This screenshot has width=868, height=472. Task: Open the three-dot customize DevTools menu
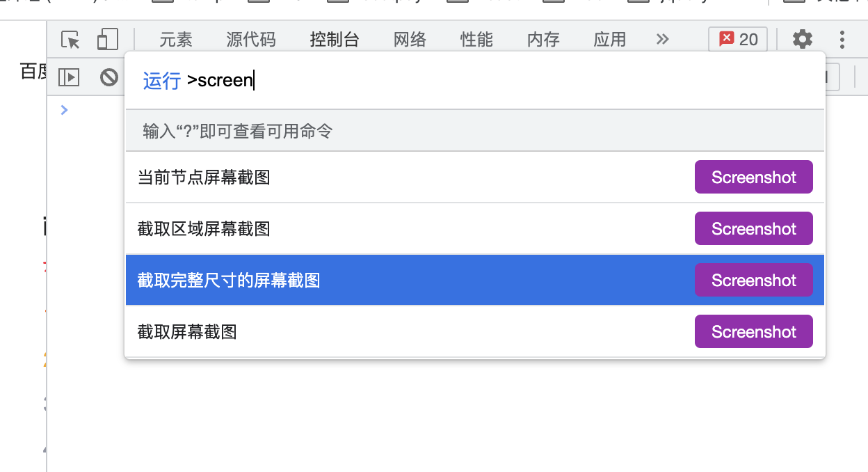coord(842,40)
